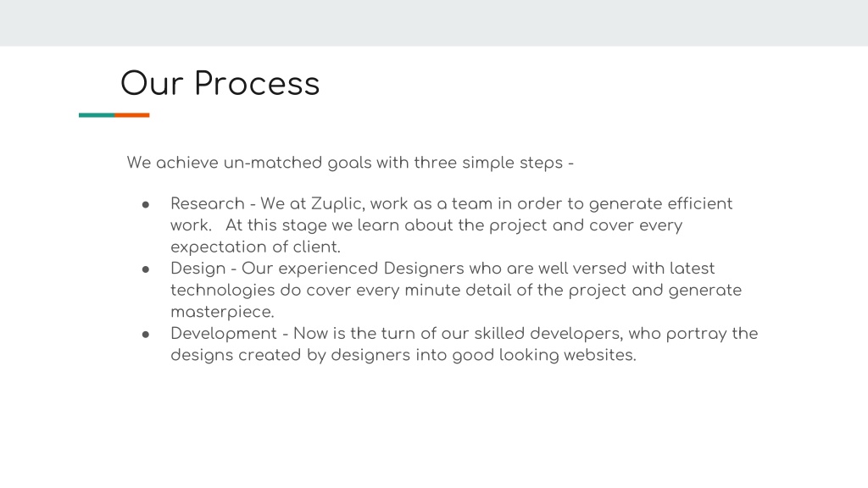
Task: Click the word "masterpiece."
Action: tap(223, 312)
